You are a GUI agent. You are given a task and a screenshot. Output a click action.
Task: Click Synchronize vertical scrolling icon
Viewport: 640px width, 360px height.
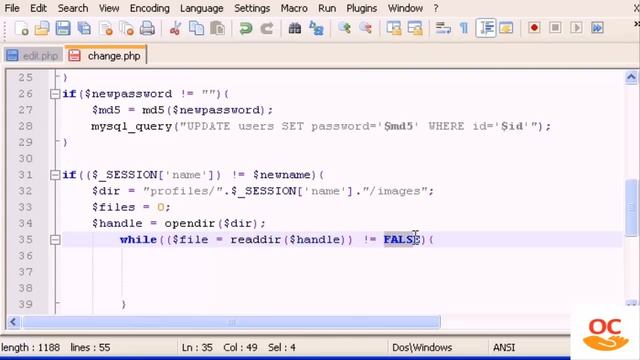click(x=394, y=28)
